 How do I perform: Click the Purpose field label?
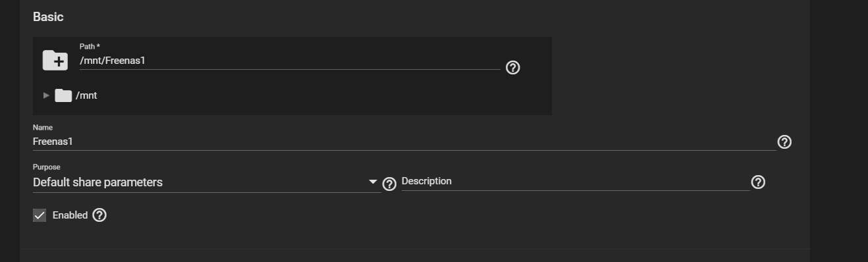[x=47, y=167]
